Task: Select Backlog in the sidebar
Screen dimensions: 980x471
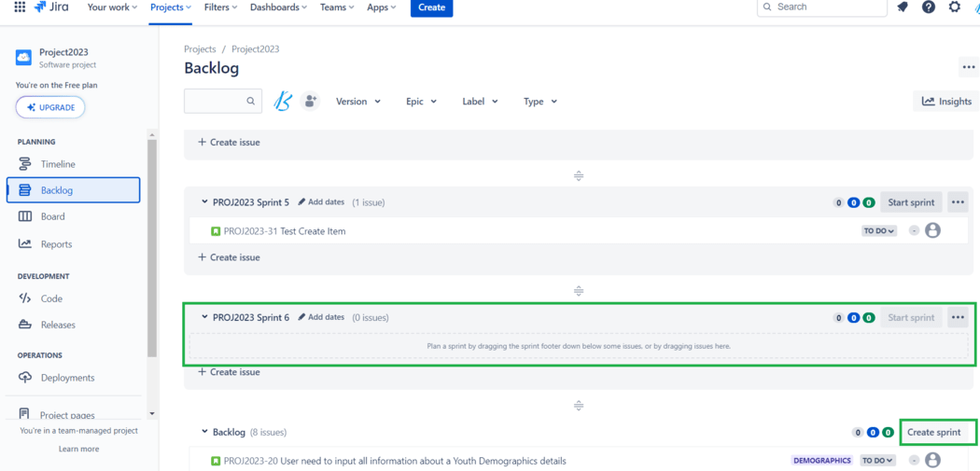Action: pos(73,190)
